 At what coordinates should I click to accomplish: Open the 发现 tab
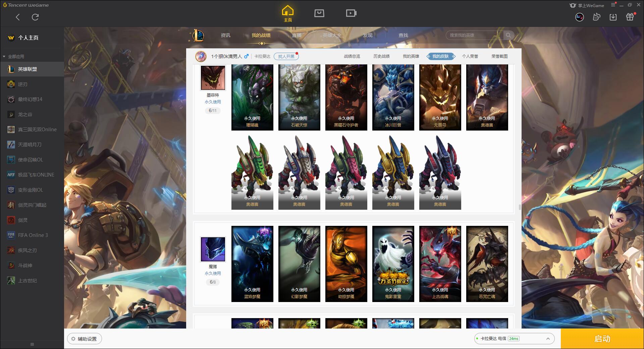[x=368, y=35]
